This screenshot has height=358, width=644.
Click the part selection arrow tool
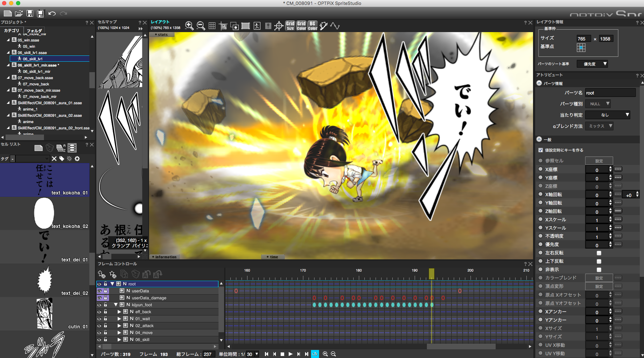coord(223,26)
